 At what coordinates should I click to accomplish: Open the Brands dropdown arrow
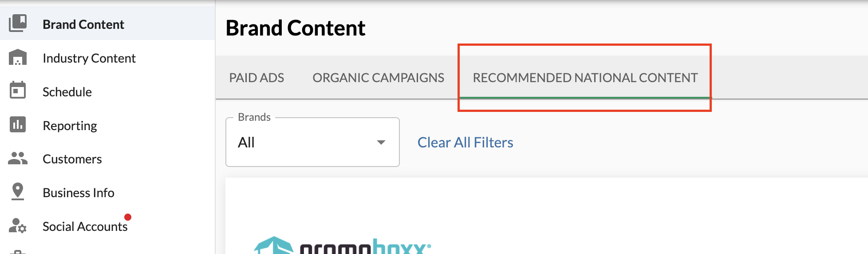[381, 143]
